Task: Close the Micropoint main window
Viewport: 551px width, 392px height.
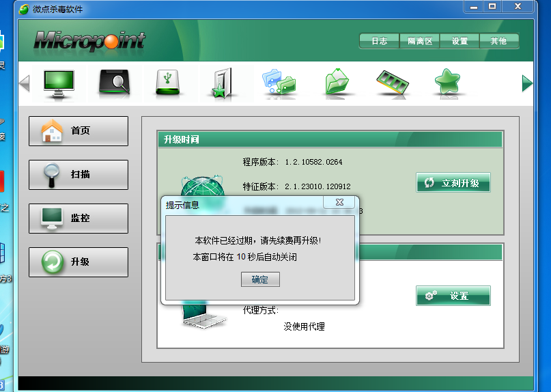Action: point(518,7)
